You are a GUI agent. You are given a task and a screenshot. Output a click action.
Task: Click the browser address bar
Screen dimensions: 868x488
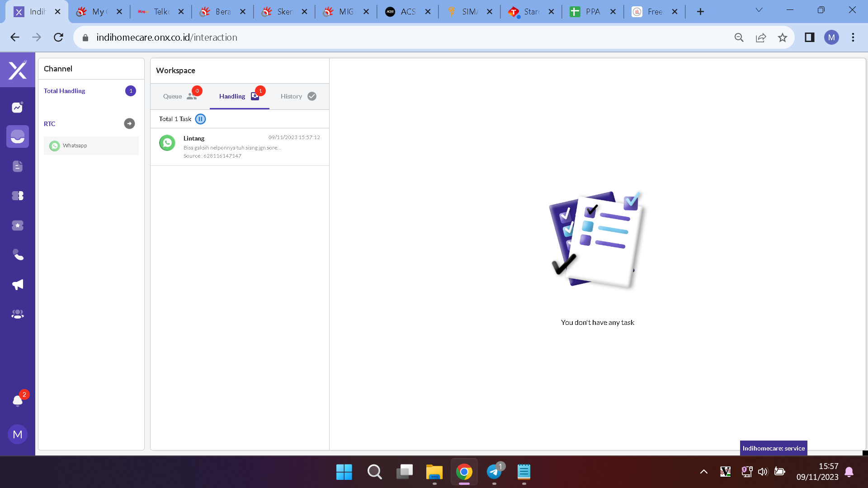pos(407,38)
